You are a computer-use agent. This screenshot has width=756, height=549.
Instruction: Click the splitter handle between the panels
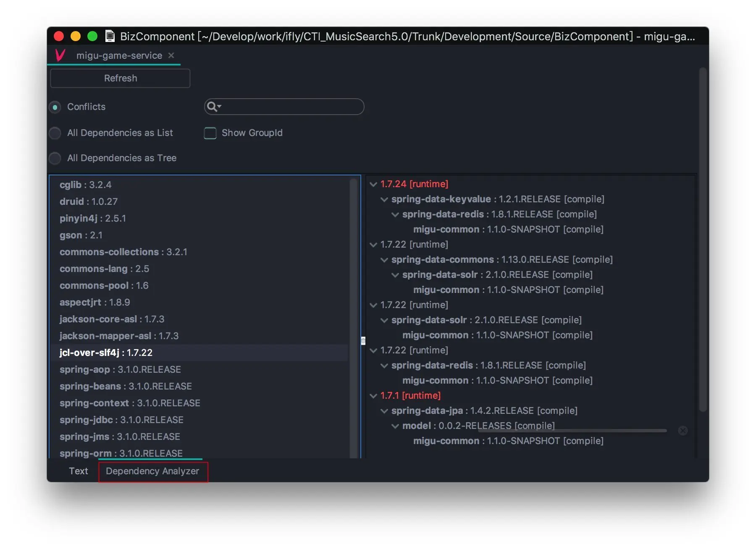(x=363, y=340)
